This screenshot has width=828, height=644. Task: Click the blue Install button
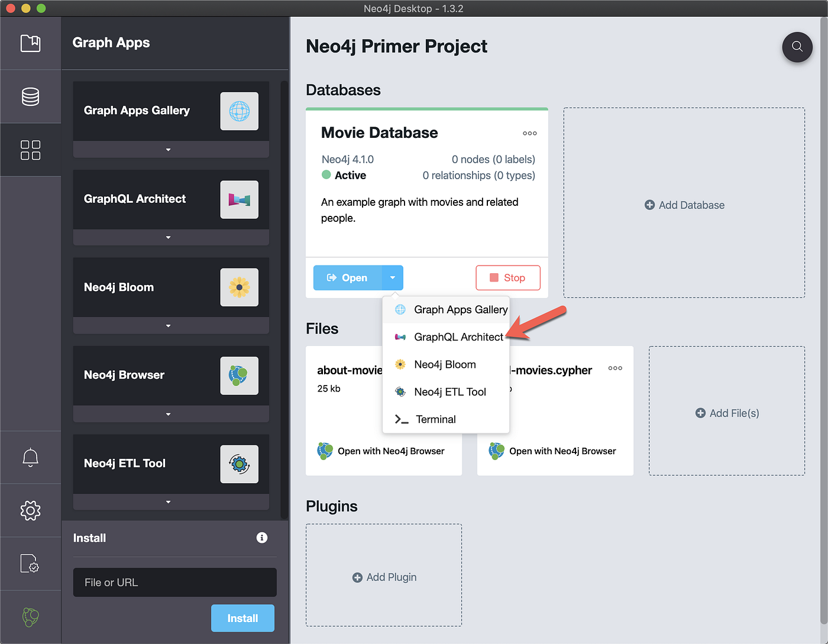(242, 618)
